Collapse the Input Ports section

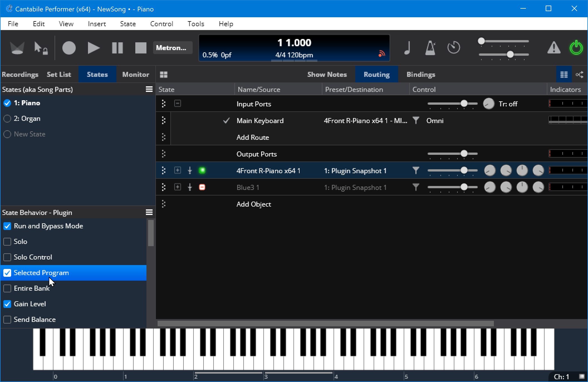pyautogui.click(x=177, y=104)
